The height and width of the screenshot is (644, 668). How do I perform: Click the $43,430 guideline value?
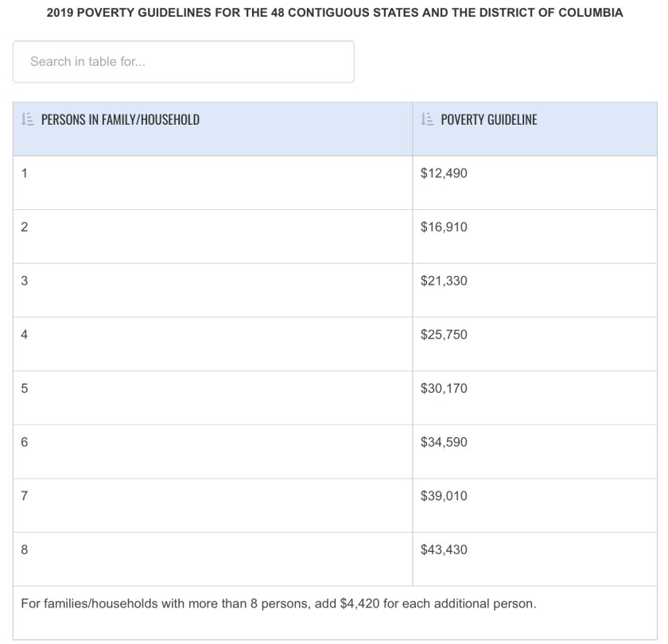444,549
